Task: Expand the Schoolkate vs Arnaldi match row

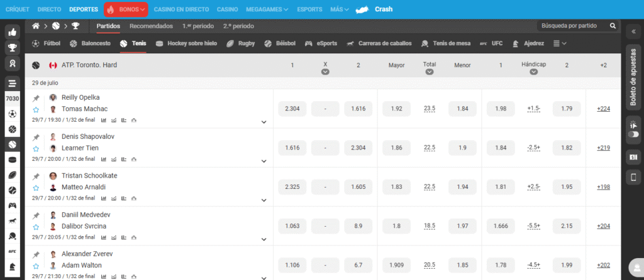Action: (x=264, y=200)
